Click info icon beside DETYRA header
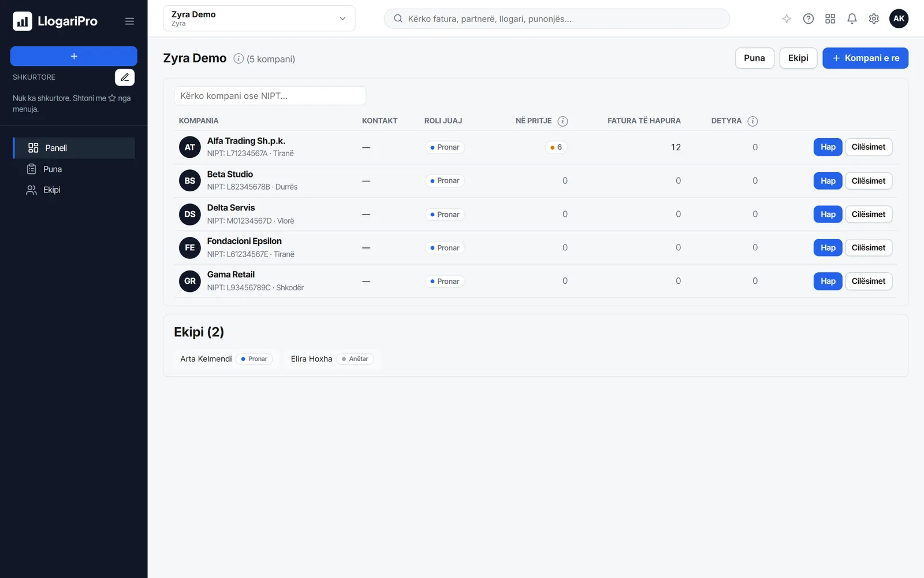Viewport: 924px width, 578px height. [752, 121]
